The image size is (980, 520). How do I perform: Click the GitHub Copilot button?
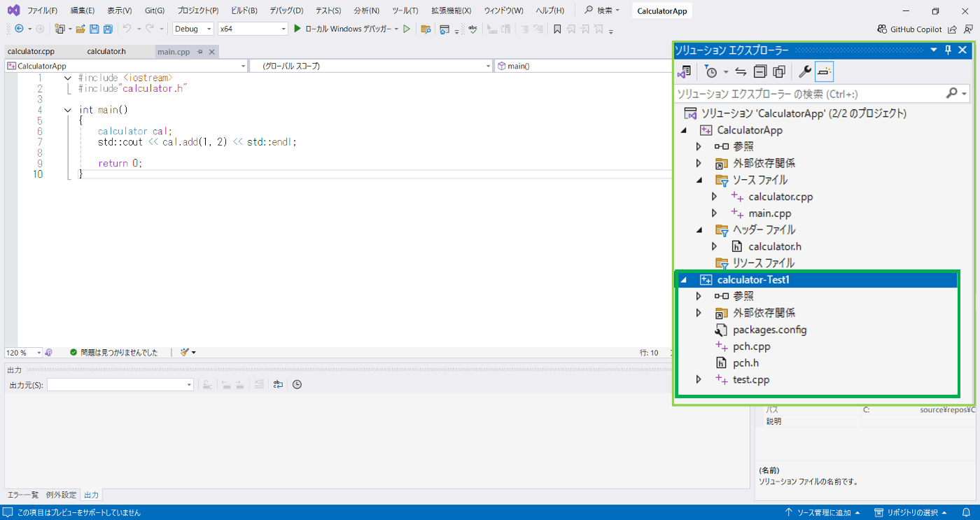pos(909,29)
